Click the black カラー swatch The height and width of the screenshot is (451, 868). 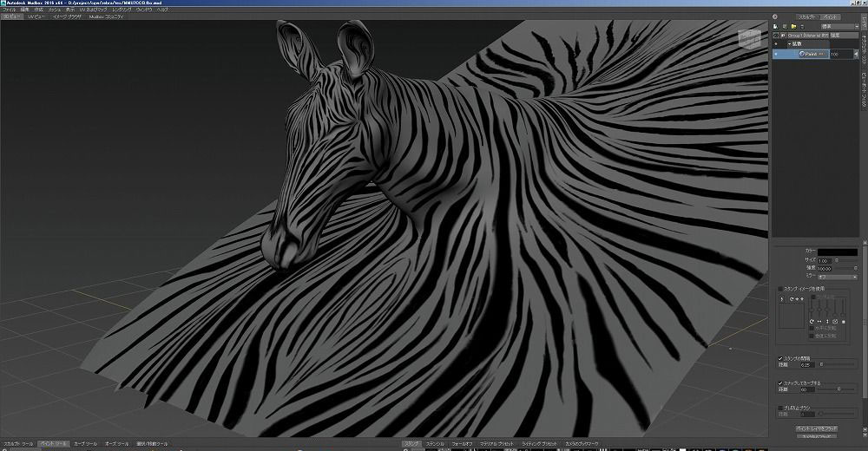838,252
